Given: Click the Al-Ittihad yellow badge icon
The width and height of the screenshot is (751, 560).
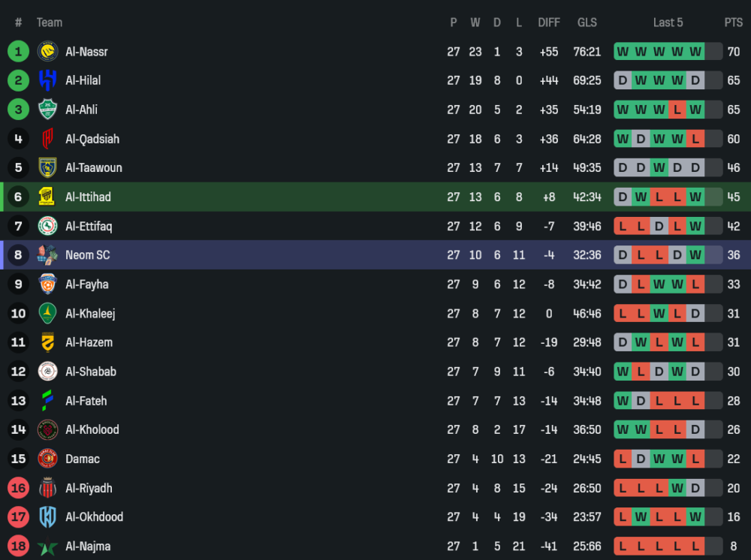Looking at the screenshot, I should 48,197.
